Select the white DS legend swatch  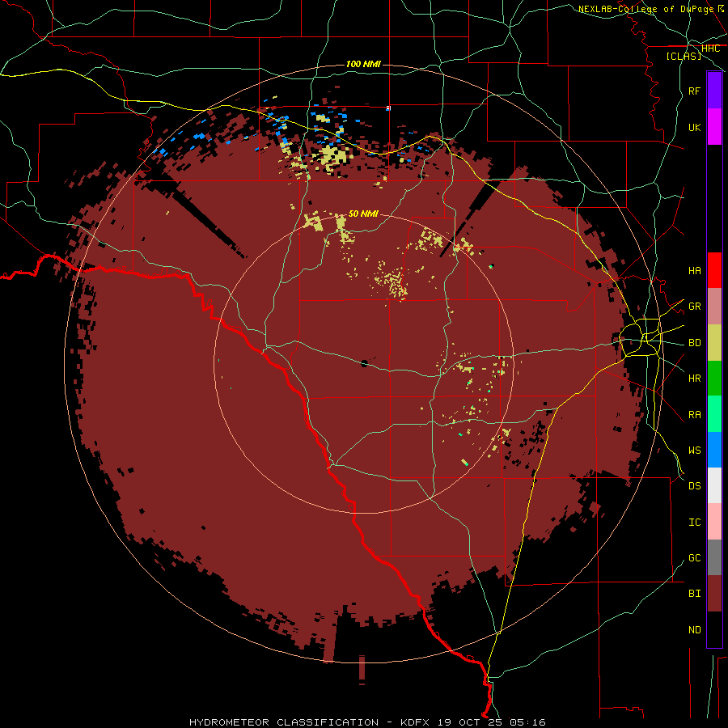point(714,485)
